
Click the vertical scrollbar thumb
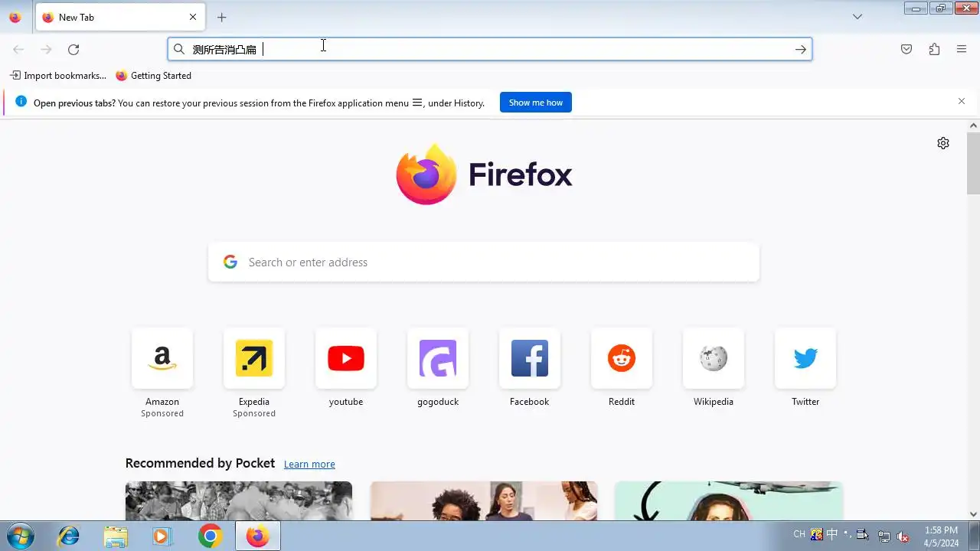(973, 163)
